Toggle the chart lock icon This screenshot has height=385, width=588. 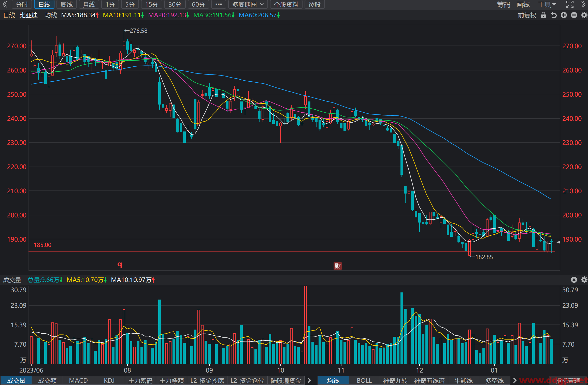543,15
